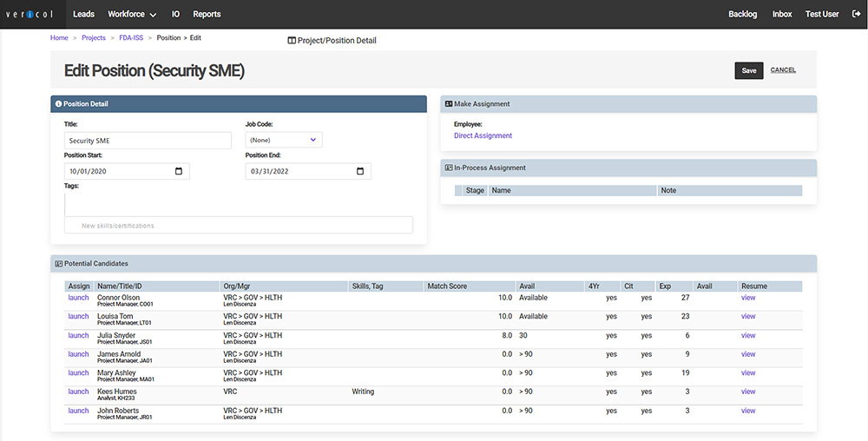
Task: Navigate to FDA-ISS breadcrumb
Action: [133, 38]
